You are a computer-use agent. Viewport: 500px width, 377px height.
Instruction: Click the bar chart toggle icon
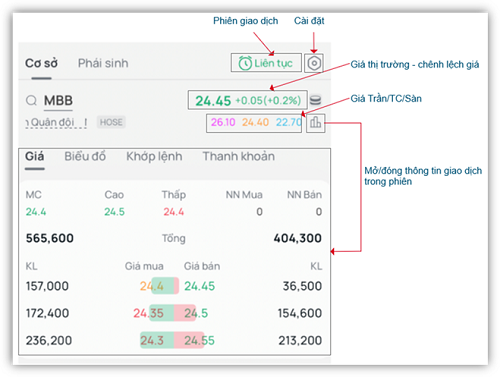point(315,122)
